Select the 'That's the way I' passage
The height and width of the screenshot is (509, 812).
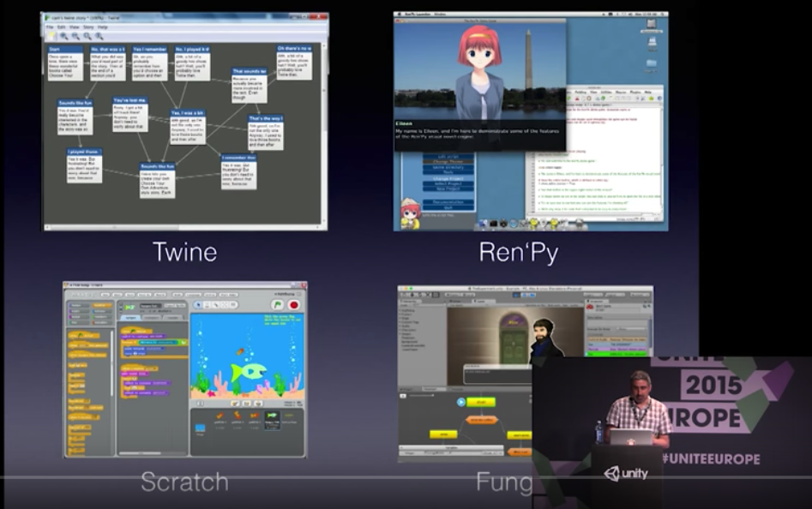[x=266, y=133]
